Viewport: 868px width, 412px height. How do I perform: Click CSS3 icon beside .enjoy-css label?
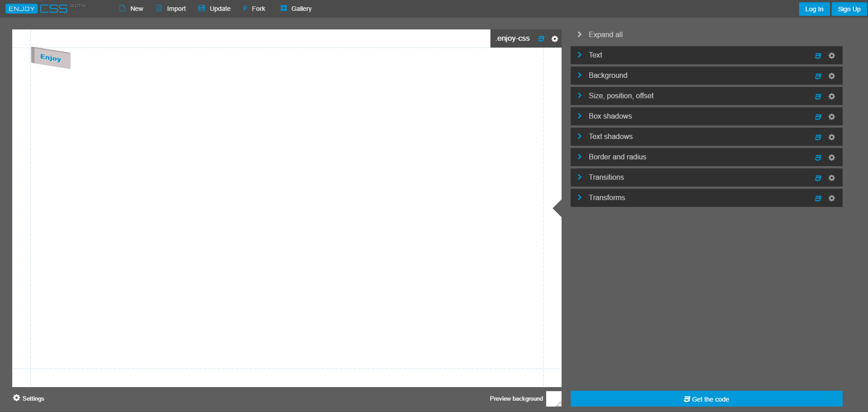coord(541,39)
